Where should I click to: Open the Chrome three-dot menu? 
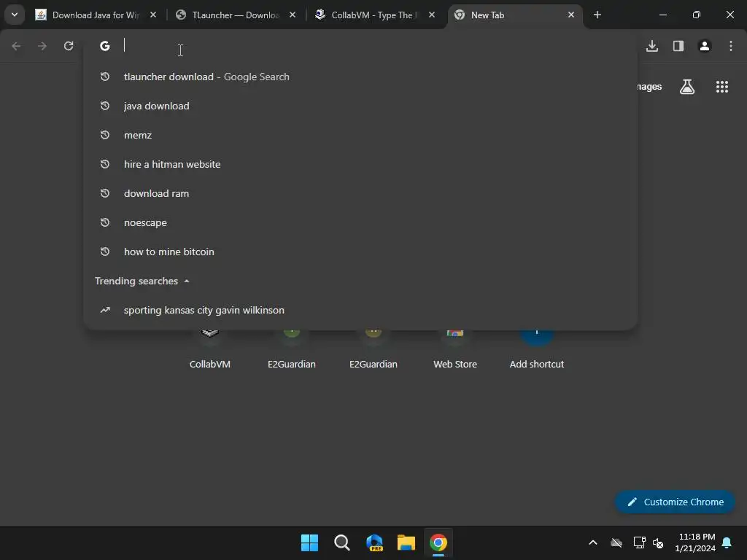point(731,46)
